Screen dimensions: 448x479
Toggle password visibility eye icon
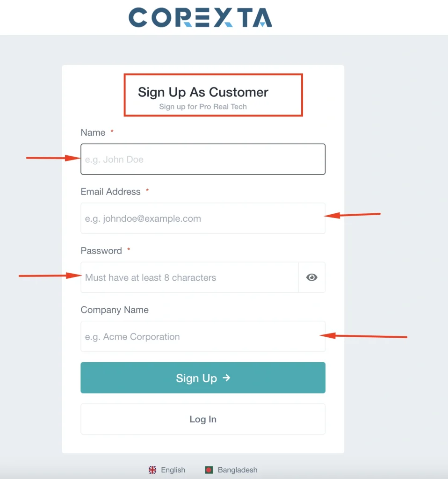tap(311, 277)
